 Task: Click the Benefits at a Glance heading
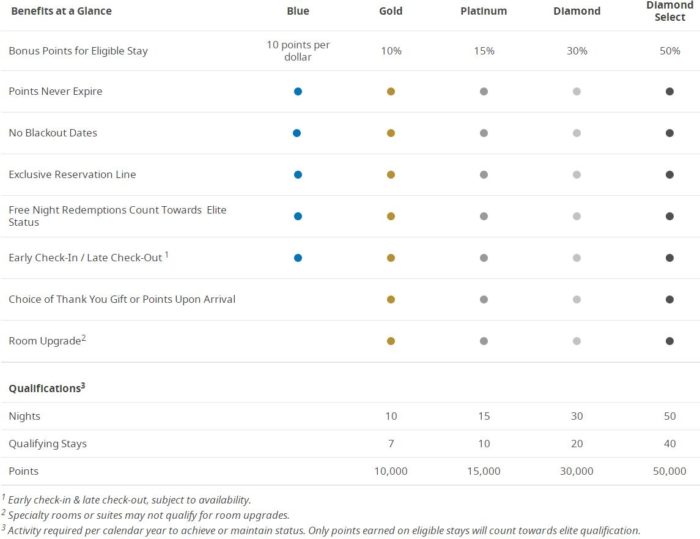coord(60,11)
